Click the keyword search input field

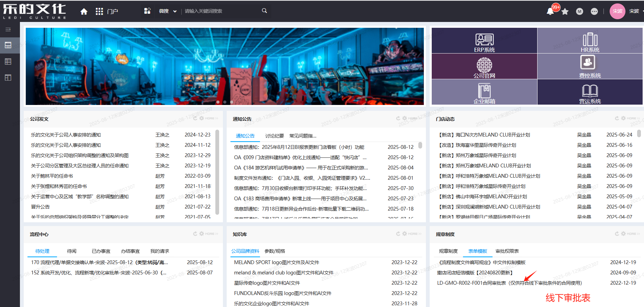(x=222, y=11)
